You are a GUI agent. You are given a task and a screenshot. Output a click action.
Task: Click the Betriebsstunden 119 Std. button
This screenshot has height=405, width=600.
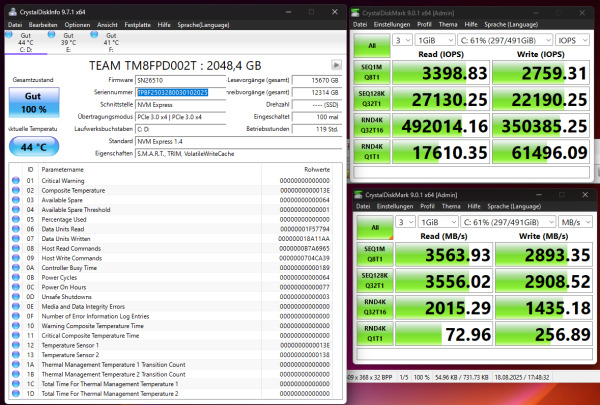(316, 129)
